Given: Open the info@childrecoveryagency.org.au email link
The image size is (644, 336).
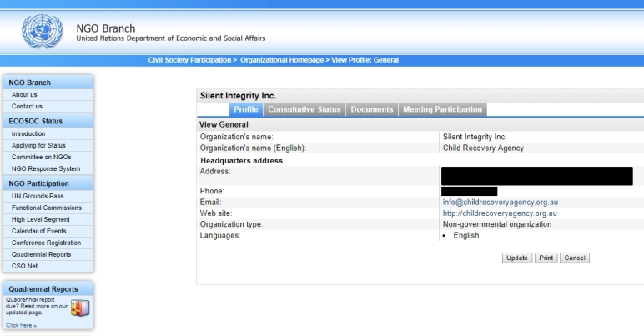Looking at the screenshot, I should pyautogui.click(x=500, y=202).
